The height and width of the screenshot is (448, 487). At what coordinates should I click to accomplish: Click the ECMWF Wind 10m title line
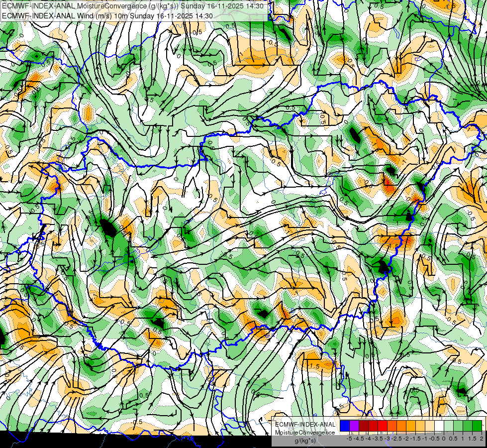pyautogui.click(x=107, y=16)
